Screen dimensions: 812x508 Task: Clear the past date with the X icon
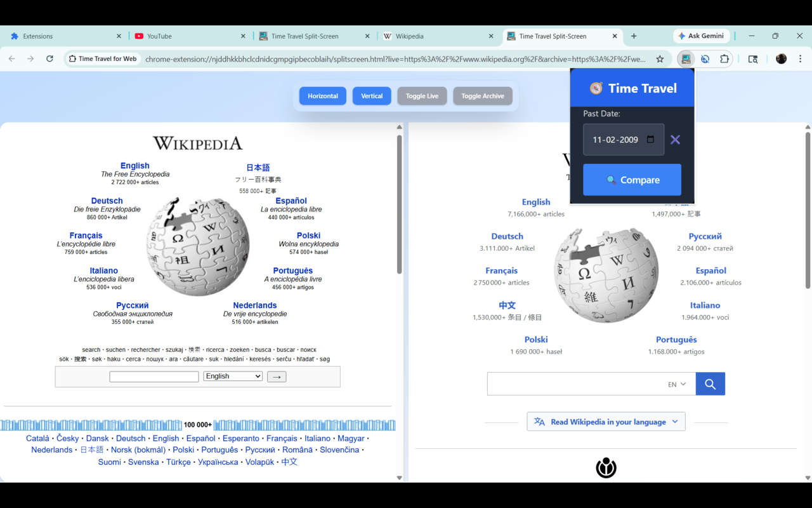(675, 140)
